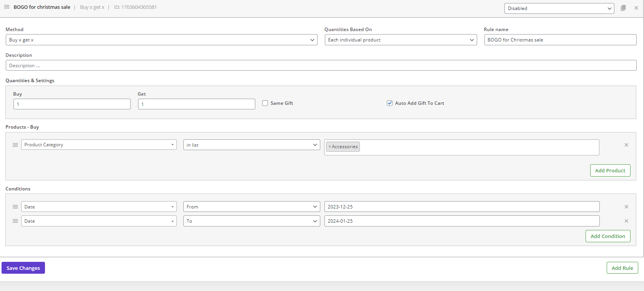644x291 pixels.
Task: Click the Get quantity field
Action: [196, 104]
